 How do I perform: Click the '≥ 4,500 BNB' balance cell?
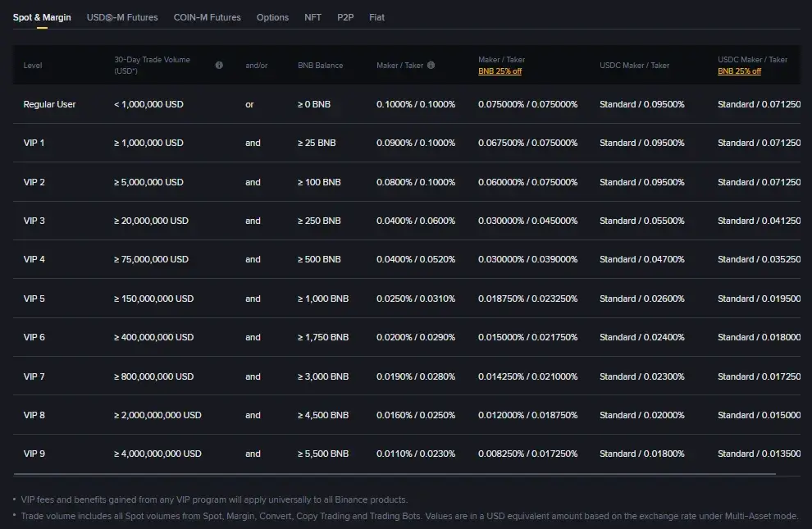[323, 415]
